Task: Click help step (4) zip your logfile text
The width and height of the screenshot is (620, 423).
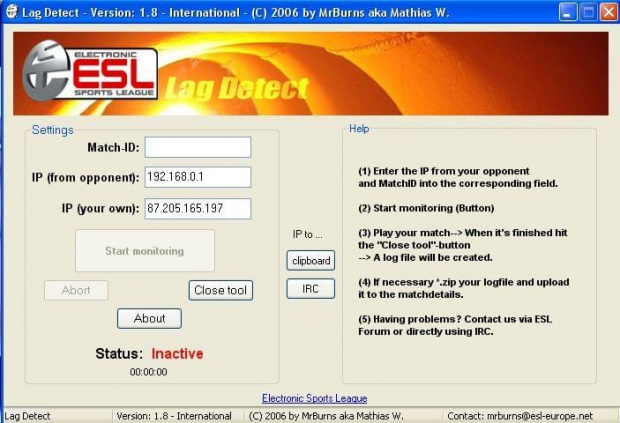Action: [x=464, y=288]
